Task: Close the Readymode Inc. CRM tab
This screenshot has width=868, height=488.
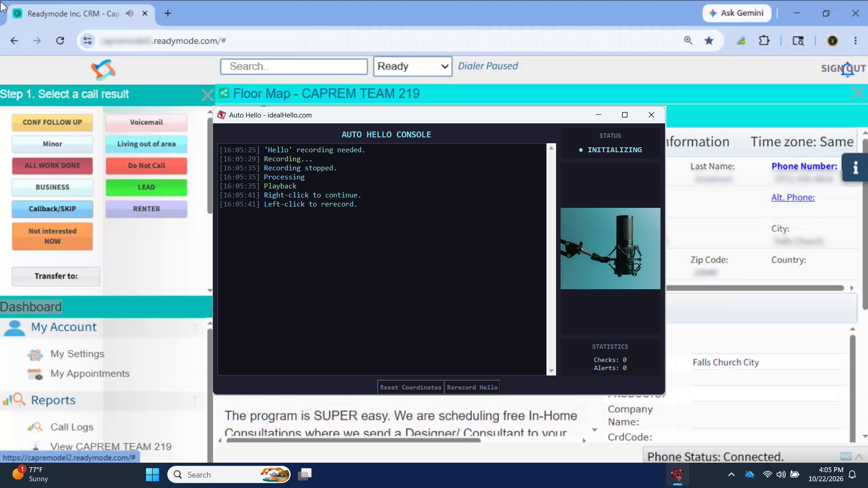Action: [x=145, y=14]
